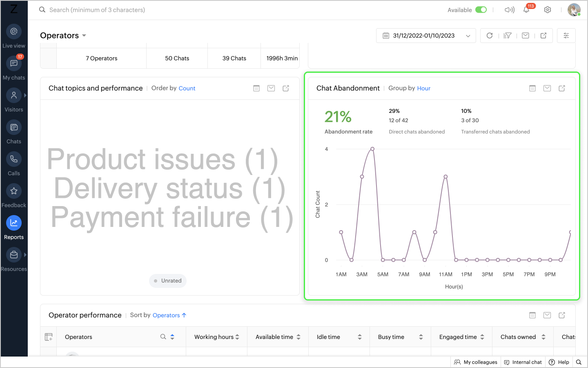Viewport: 588px width, 368px height.
Task: Email the Chat Abandonment report
Action: (547, 88)
